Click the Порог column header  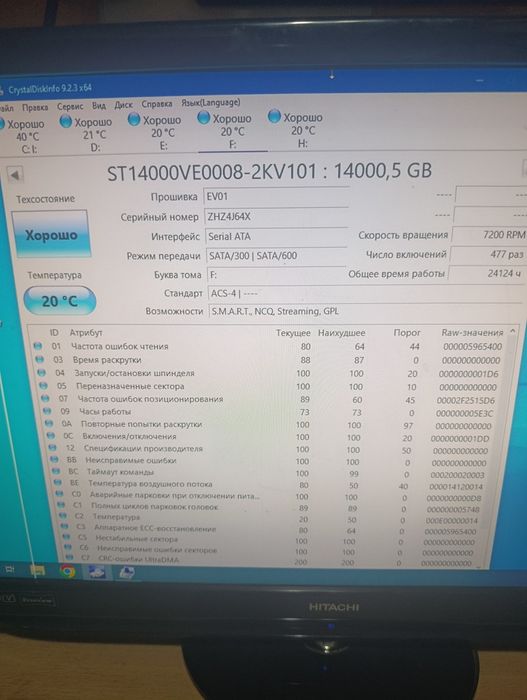click(407, 333)
